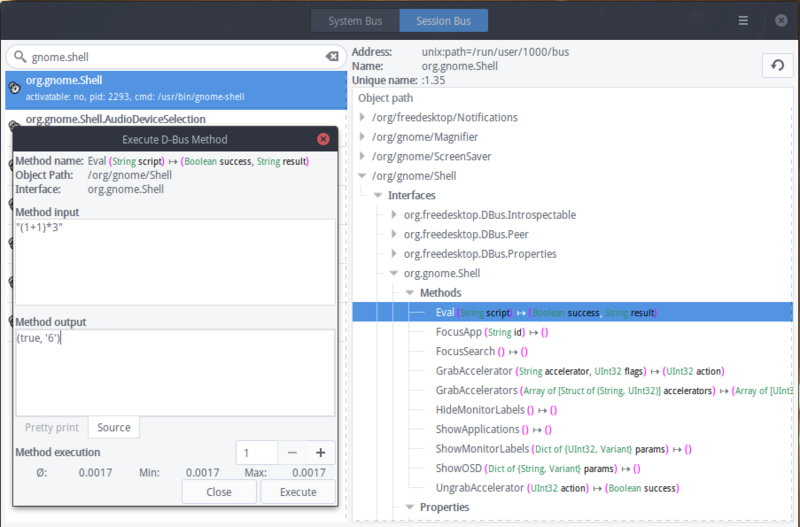Expand org.freedesktop.DBus.Properties interface
800x527 pixels.
pyautogui.click(x=394, y=254)
